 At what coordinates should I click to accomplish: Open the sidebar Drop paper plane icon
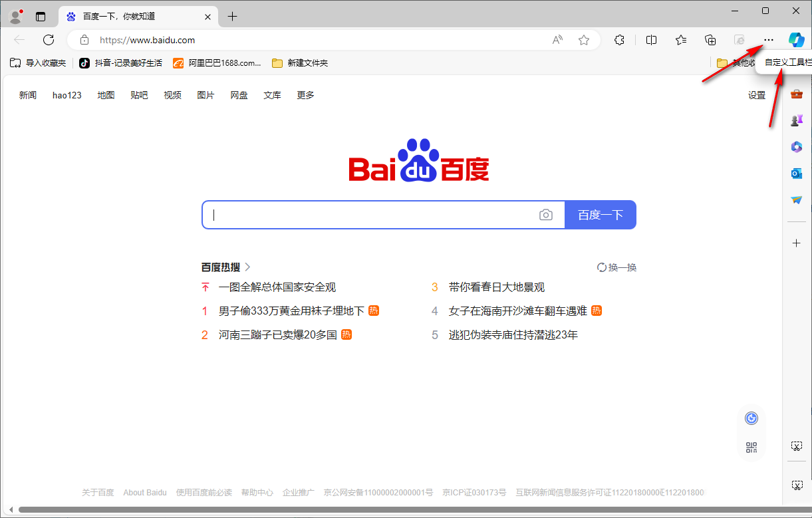click(x=797, y=200)
